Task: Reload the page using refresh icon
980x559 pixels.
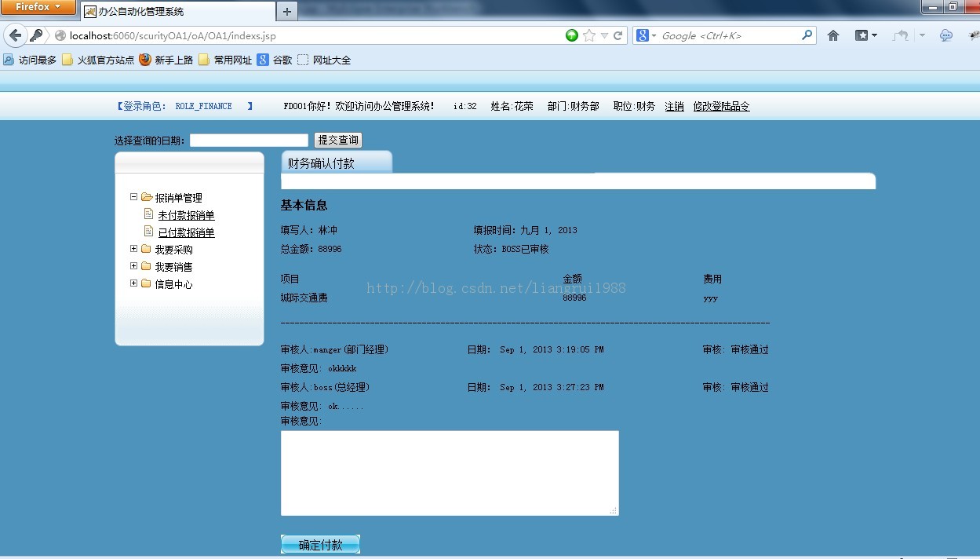Action: click(620, 35)
